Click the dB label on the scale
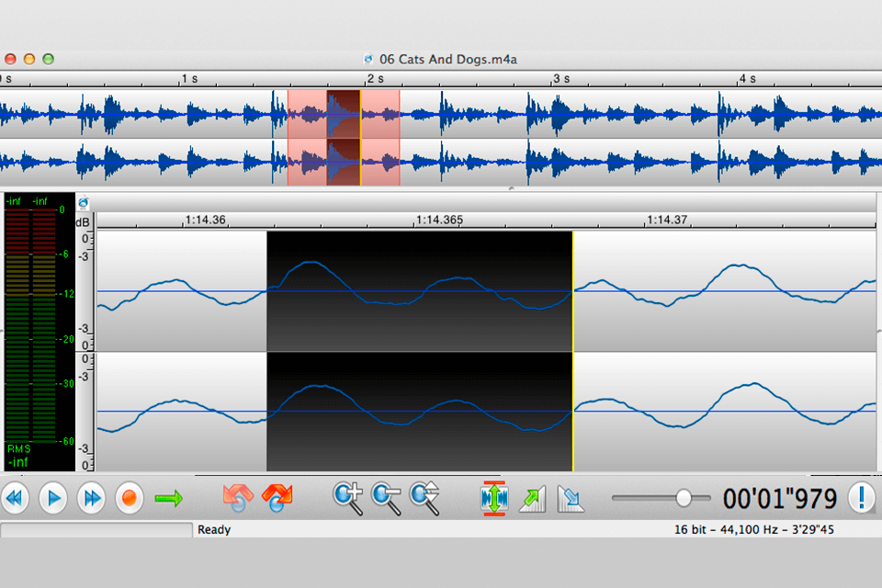This screenshot has height=588, width=882. click(x=83, y=222)
